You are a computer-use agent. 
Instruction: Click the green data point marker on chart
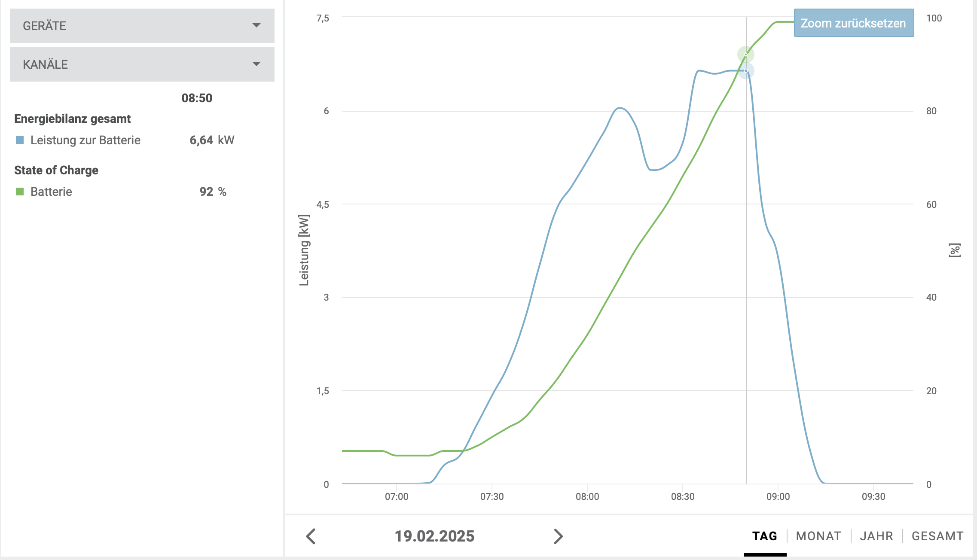(x=746, y=55)
